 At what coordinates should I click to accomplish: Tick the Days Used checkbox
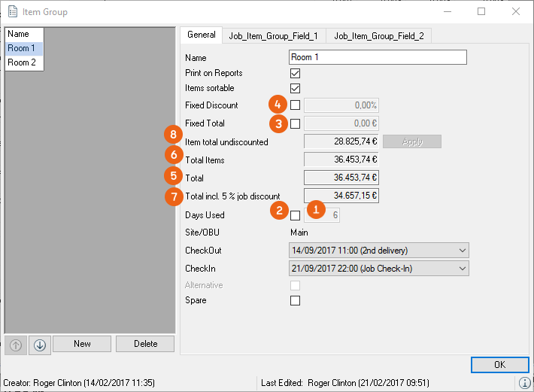[x=295, y=215]
